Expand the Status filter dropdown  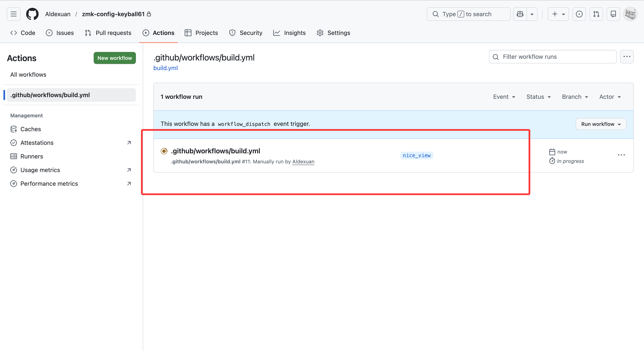(539, 97)
